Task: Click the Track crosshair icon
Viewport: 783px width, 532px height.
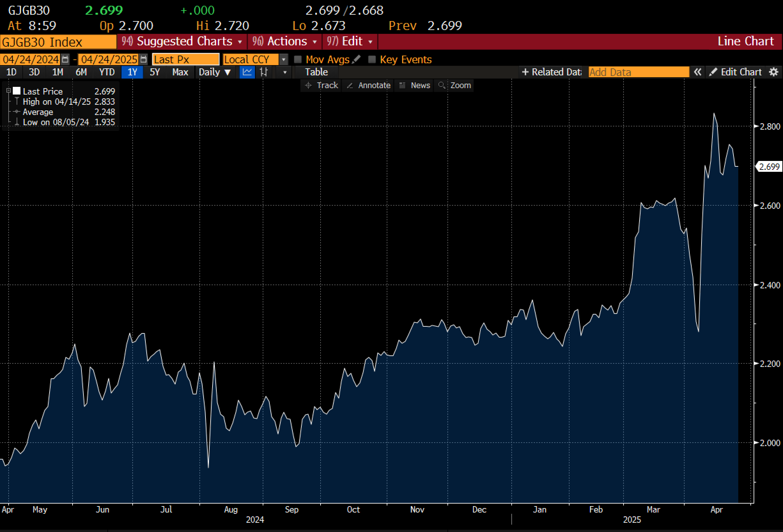Action: click(x=308, y=86)
